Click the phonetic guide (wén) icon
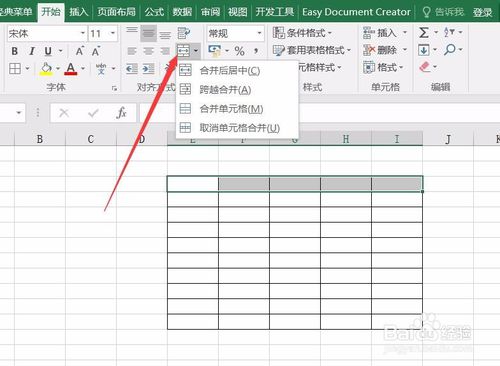 click(x=101, y=69)
